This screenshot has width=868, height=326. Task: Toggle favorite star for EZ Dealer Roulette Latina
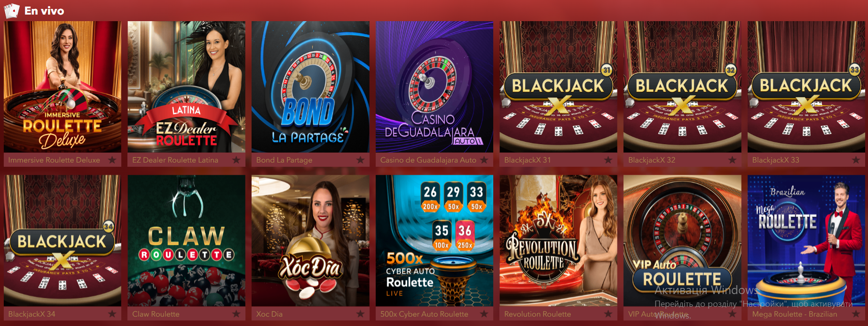(237, 160)
